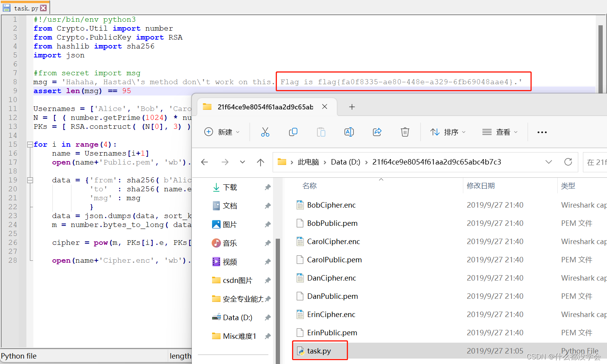The height and width of the screenshot is (364, 607).
Task: Open the 查看 (View) dropdown
Action: point(500,132)
